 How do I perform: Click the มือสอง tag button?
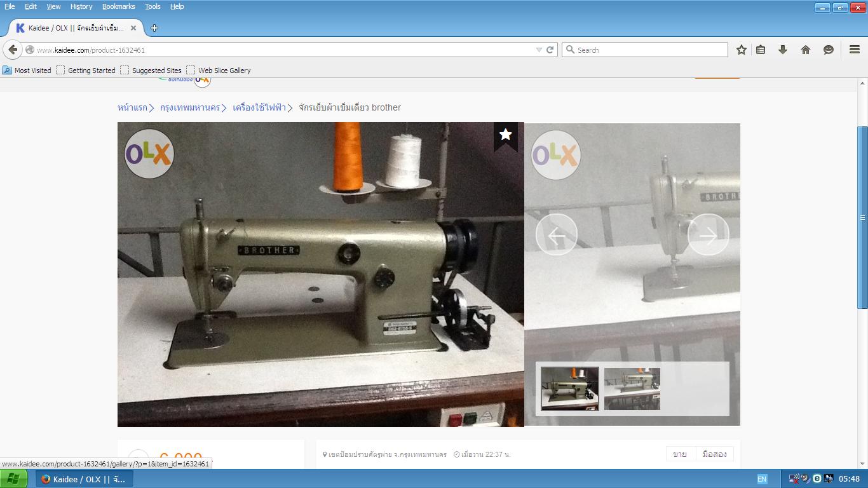tap(715, 454)
